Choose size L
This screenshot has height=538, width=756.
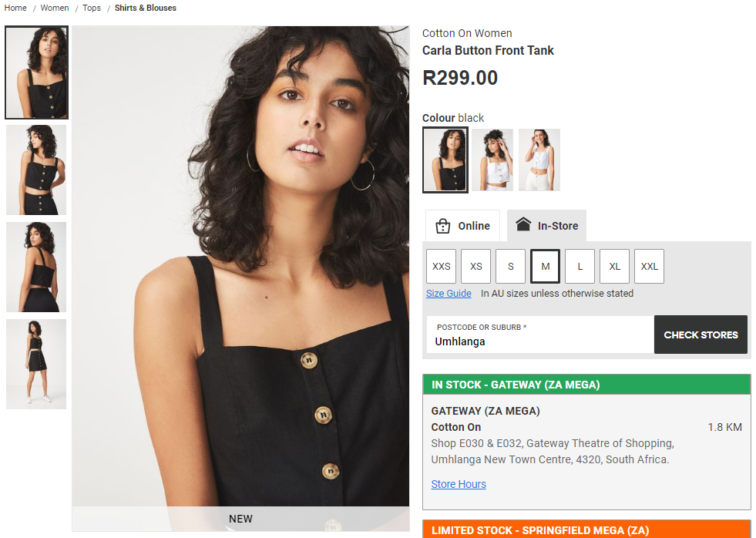[x=580, y=266]
